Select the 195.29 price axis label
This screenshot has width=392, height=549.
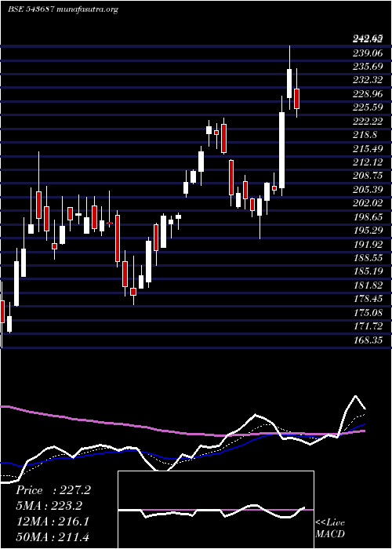[x=368, y=231]
